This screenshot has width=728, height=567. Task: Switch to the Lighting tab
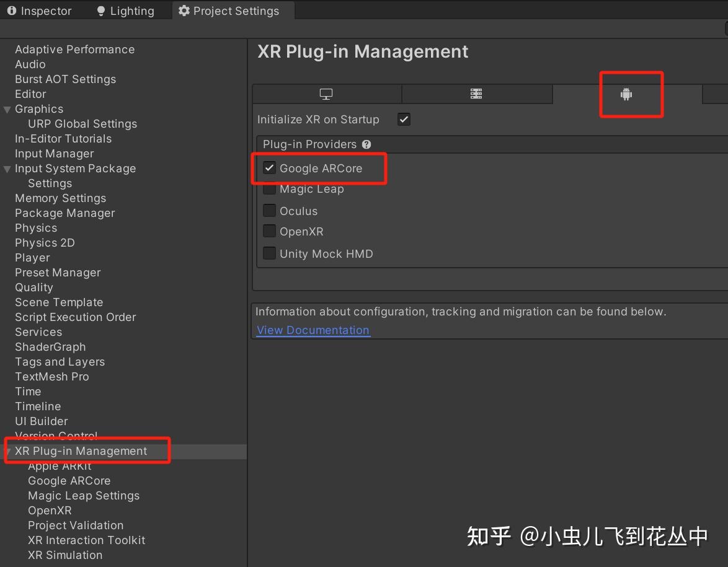click(x=124, y=10)
